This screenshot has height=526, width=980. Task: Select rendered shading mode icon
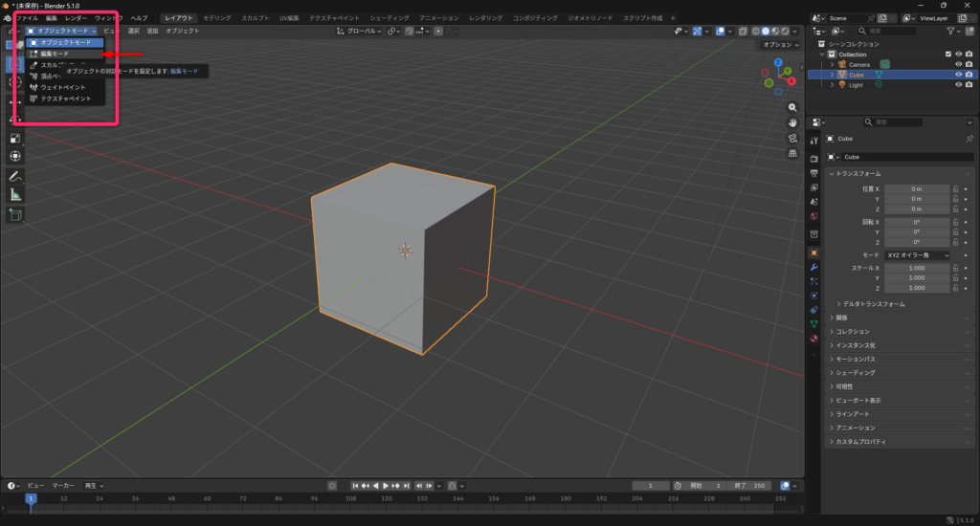pos(785,31)
